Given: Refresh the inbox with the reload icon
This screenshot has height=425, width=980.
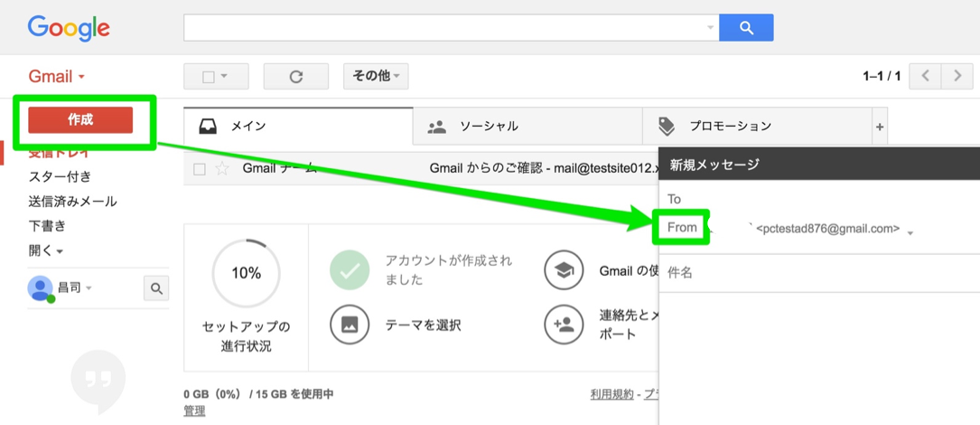Looking at the screenshot, I should tap(296, 76).
